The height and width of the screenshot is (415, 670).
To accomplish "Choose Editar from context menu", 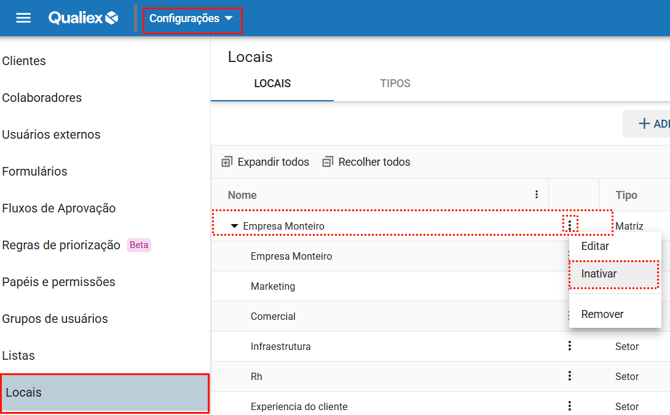I will point(595,246).
